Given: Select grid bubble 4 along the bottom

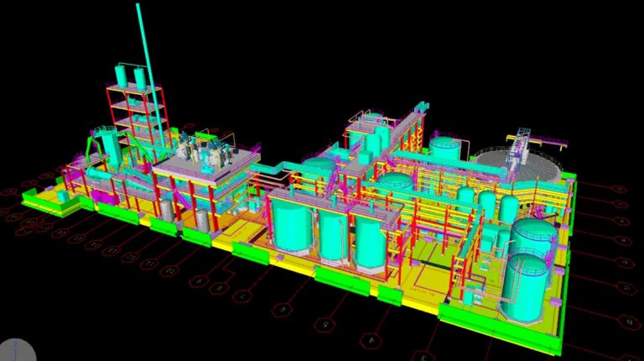Looking at the screenshot, I should [x=370, y=339].
